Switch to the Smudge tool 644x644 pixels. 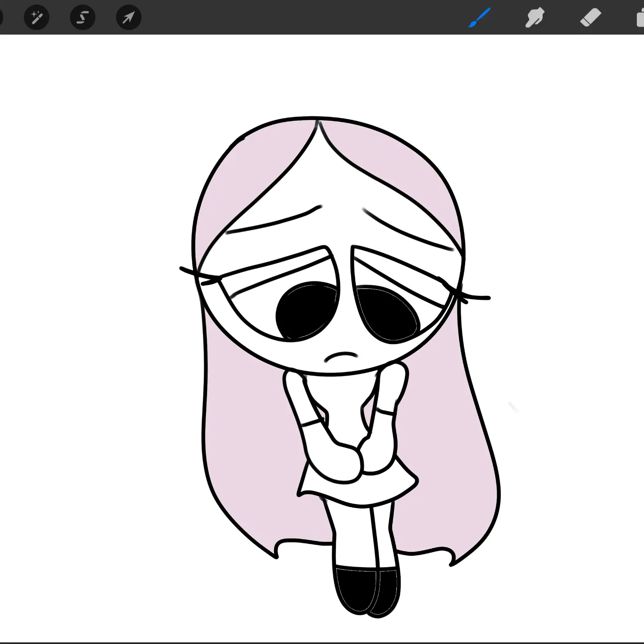[535, 17]
